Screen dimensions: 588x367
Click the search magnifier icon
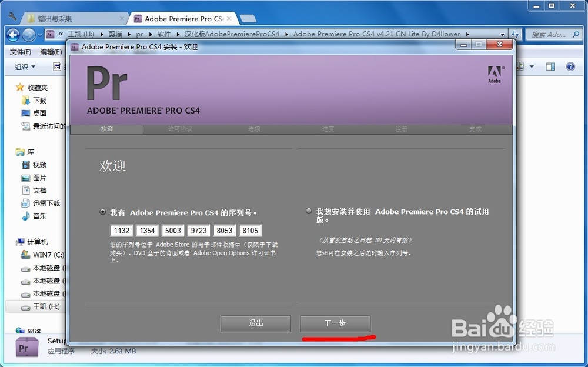coord(576,35)
